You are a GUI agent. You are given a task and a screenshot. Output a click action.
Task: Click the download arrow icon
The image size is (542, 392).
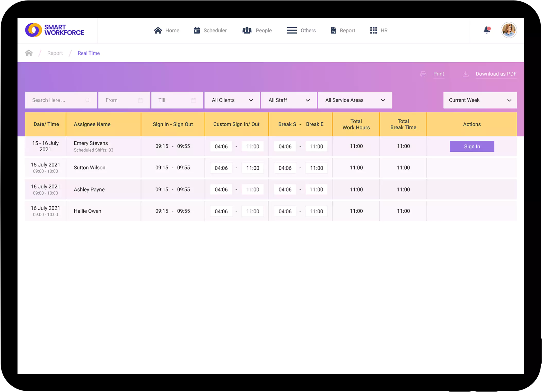(465, 74)
